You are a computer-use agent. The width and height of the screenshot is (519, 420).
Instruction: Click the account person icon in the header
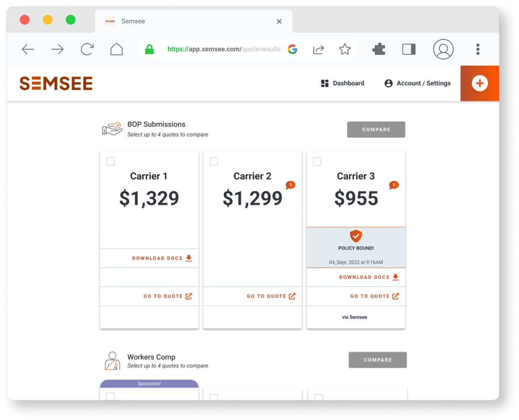[x=388, y=83]
